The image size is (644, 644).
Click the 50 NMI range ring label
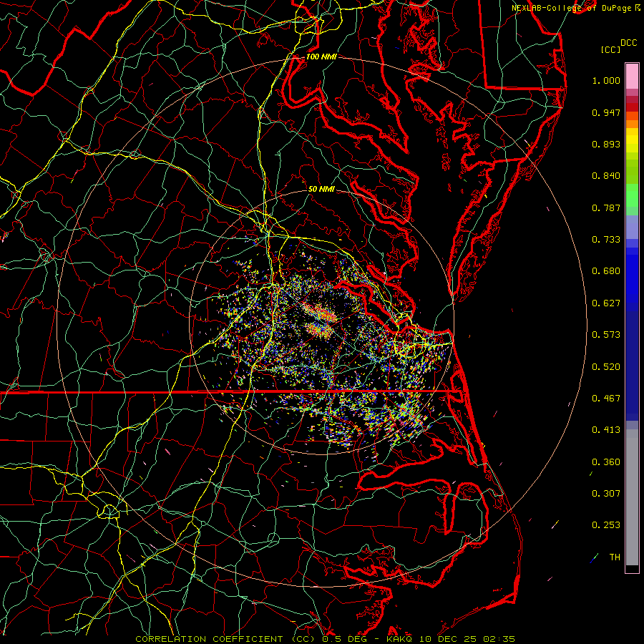(321, 189)
